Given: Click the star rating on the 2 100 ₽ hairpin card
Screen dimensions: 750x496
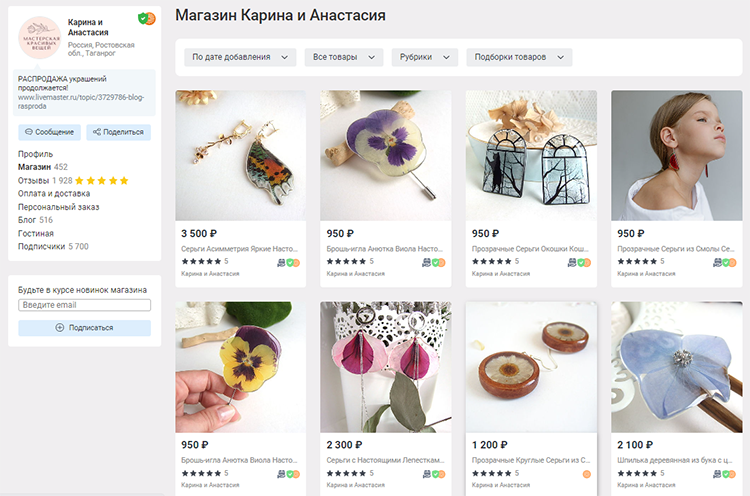Looking at the screenshot, I should click(639, 473).
